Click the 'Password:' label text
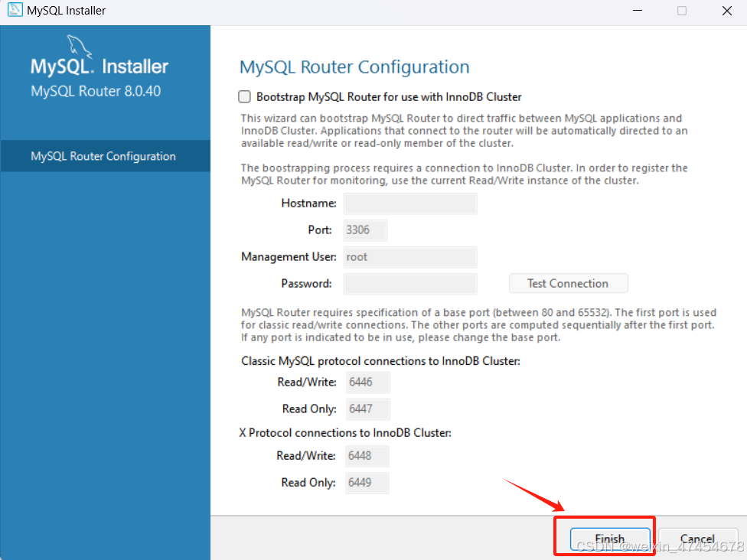747x560 pixels. coord(306,284)
